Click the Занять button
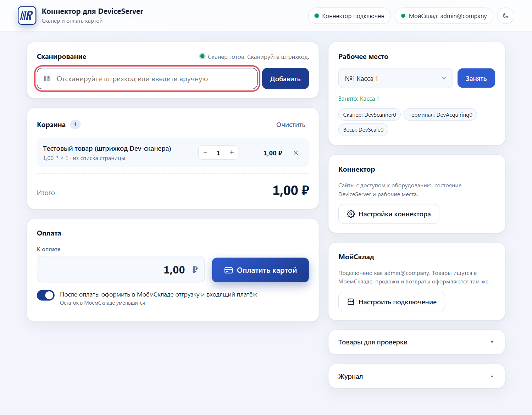The height and width of the screenshot is (415, 532). pos(476,78)
